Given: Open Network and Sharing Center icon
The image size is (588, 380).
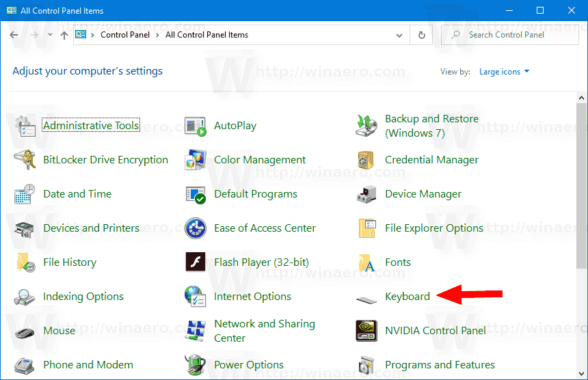Looking at the screenshot, I should (196, 331).
